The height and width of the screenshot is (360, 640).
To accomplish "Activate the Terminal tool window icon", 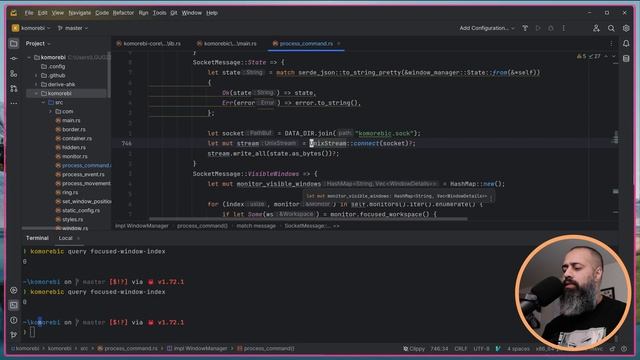I will [13, 305].
